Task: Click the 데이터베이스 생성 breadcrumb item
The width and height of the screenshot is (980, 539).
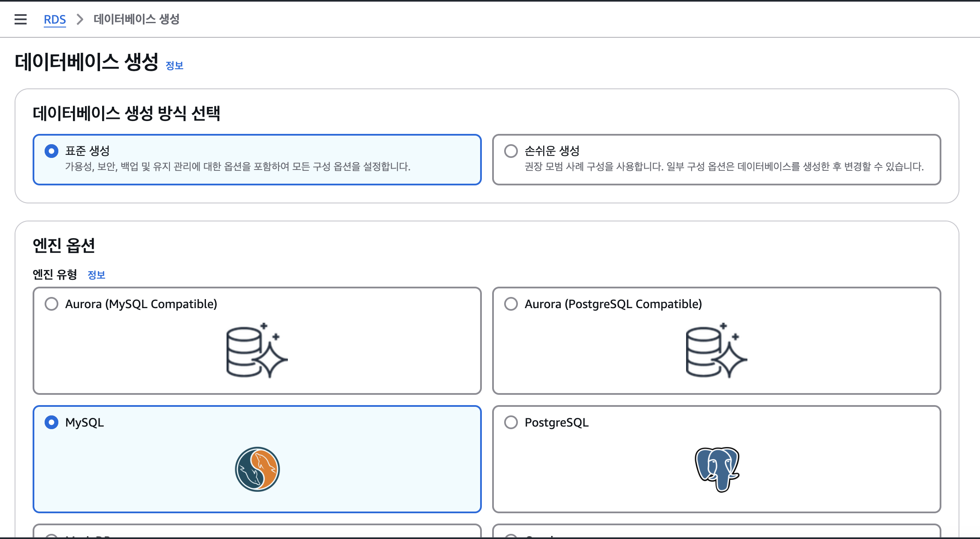Action: pyautogui.click(x=136, y=19)
